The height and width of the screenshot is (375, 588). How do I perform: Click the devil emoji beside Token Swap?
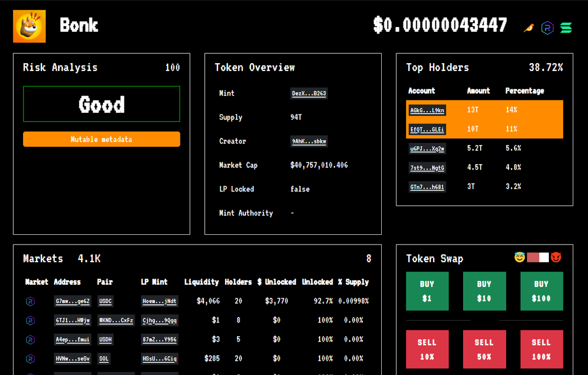(x=556, y=257)
